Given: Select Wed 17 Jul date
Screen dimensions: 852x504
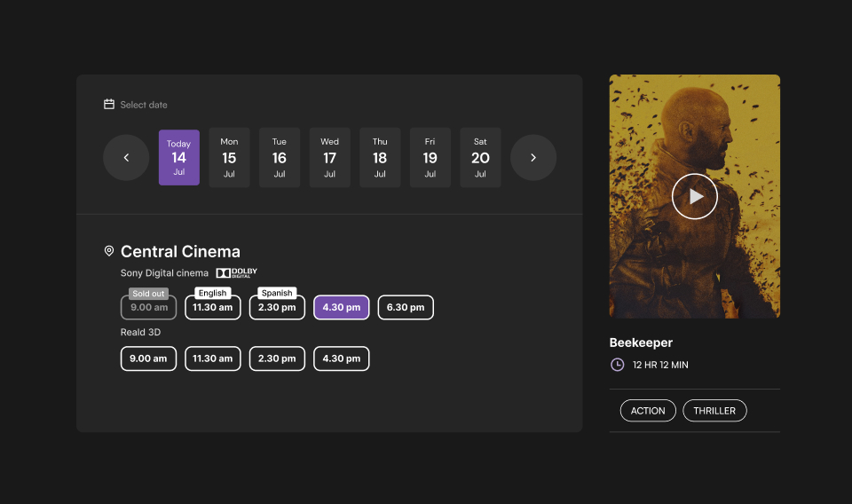Looking at the screenshot, I should pyautogui.click(x=330, y=158).
